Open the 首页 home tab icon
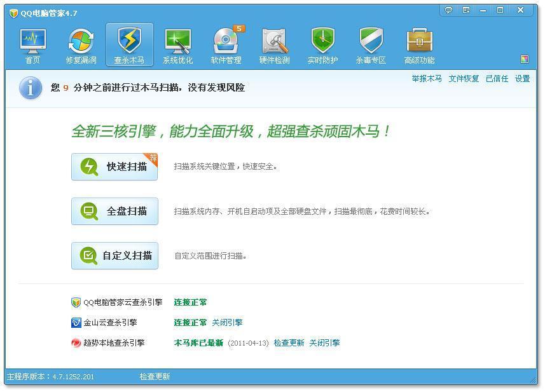545x392 pixels. coord(32,42)
